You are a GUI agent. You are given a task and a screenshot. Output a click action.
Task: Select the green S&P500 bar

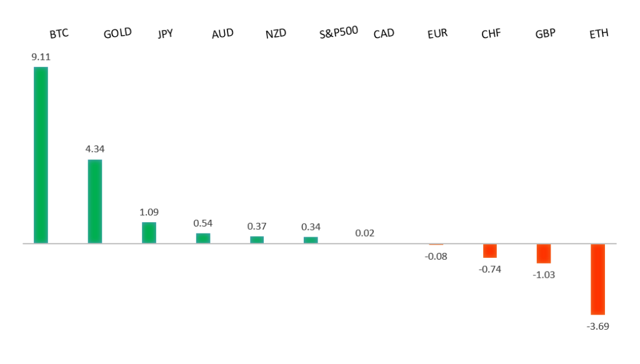point(311,240)
